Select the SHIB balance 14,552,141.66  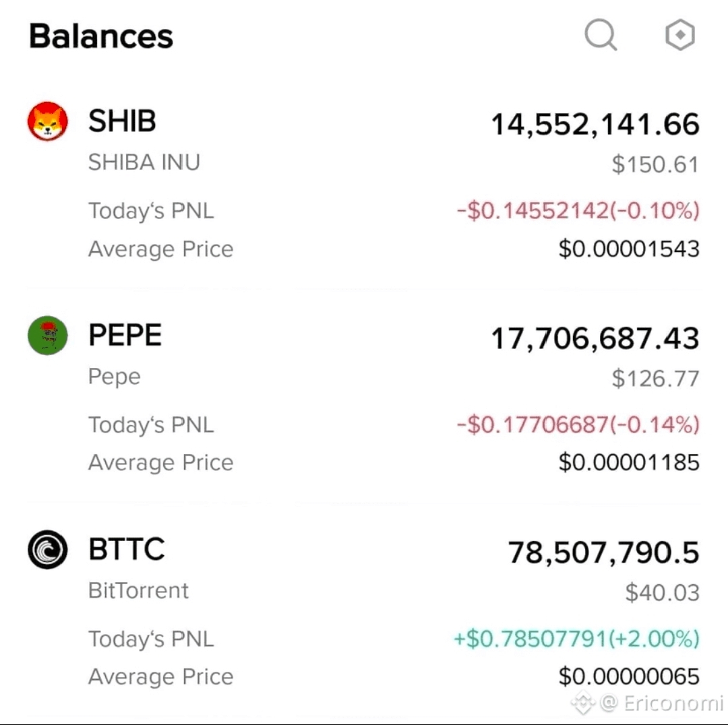pyautogui.click(x=595, y=125)
